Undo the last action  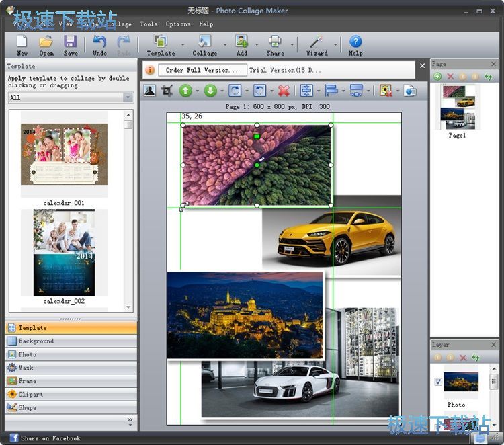click(99, 44)
